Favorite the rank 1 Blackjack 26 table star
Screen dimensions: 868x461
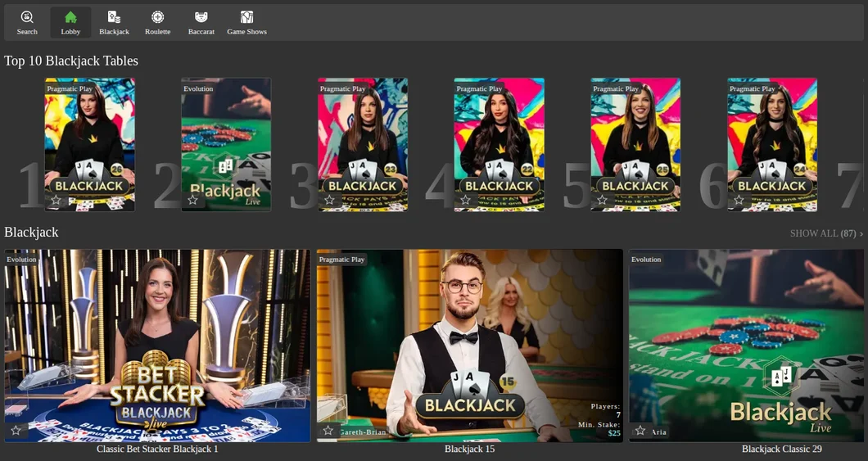click(56, 200)
